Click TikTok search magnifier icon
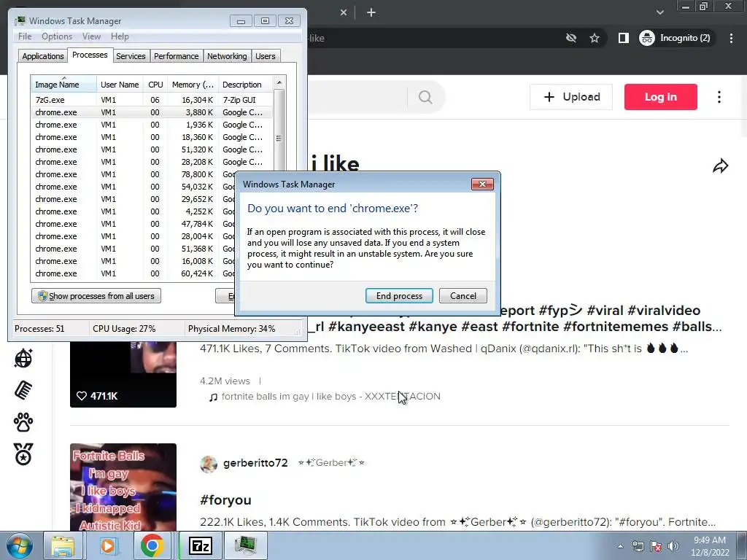The height and width of the screenshot is (560, 747). [x=425, y=97]
